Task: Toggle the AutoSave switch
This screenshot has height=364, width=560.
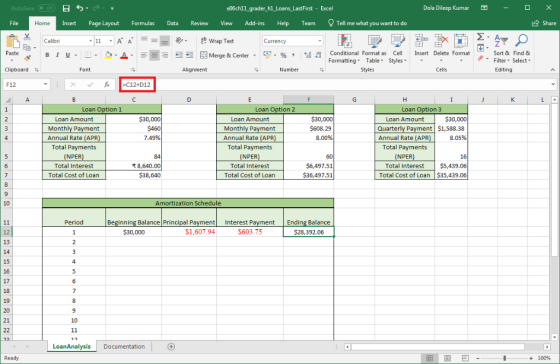Action: click(46, 8)
